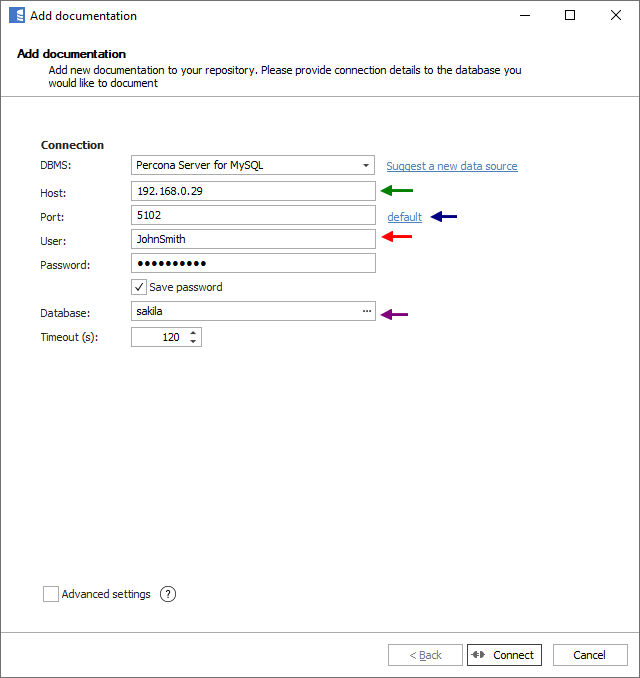The image size is (640, 678).
Task: Click the Password input field
Action: click(252, 263)
